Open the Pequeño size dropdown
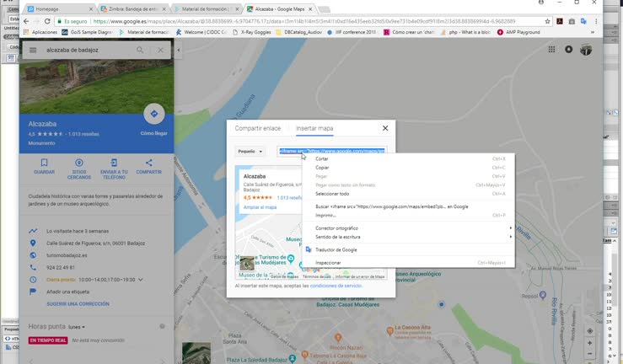The image size is (623, 364). pyautogui.click(x=250, y=151)
